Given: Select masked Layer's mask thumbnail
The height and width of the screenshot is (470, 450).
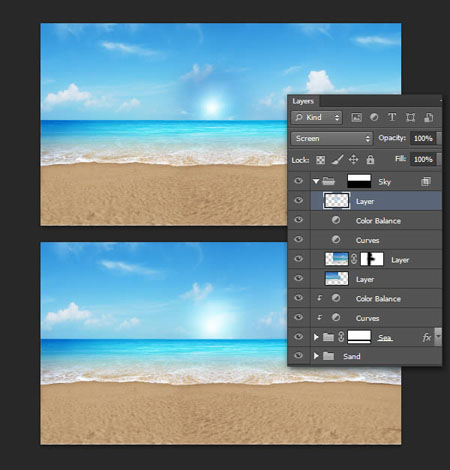Looking at the screenshot, I should tap(372, 259).
